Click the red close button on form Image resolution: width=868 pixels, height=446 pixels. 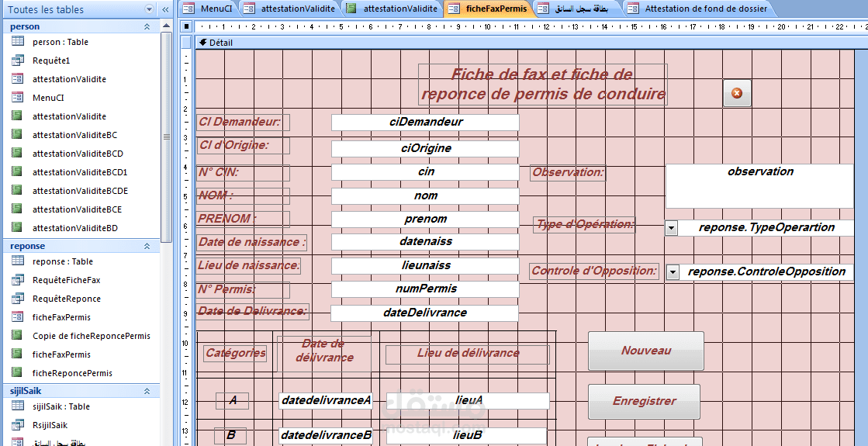pyautogui.click(x=737, y=94)
